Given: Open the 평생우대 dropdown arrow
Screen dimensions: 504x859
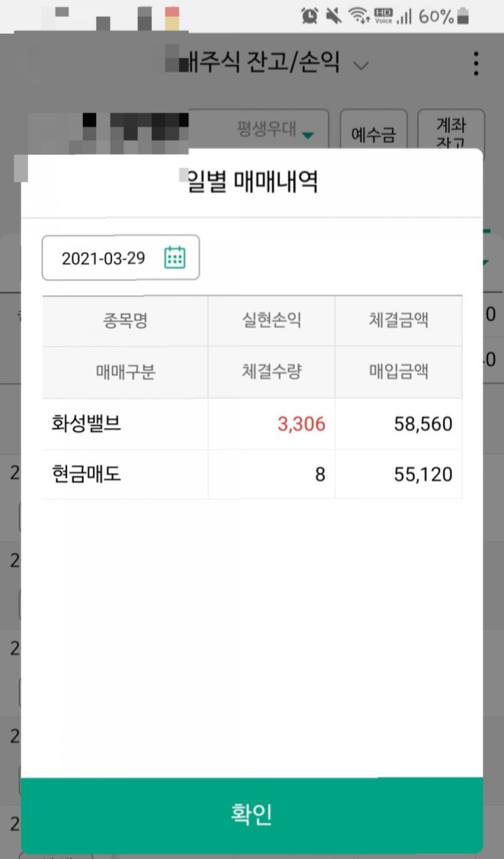Looking at the screenshot, I should pyautogui.click(x=308, y=135).
